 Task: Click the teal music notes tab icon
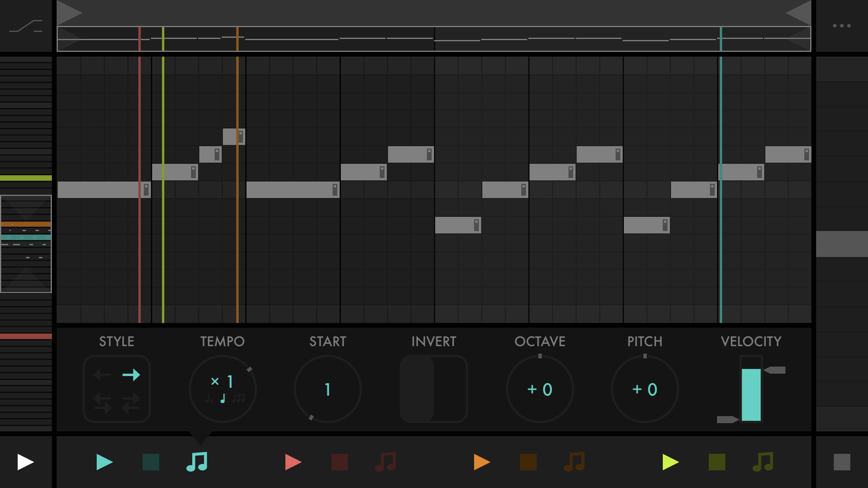(197, 462)
